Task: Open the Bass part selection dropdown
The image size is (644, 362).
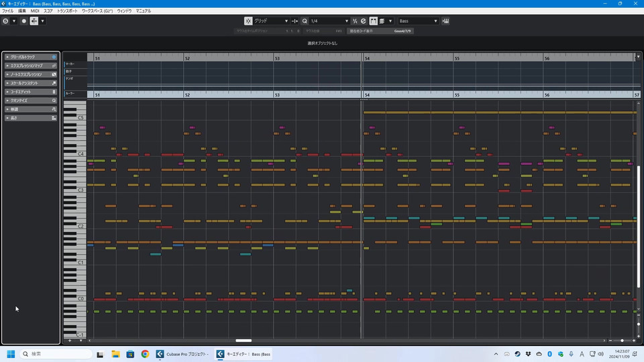Action: point(418,21)
